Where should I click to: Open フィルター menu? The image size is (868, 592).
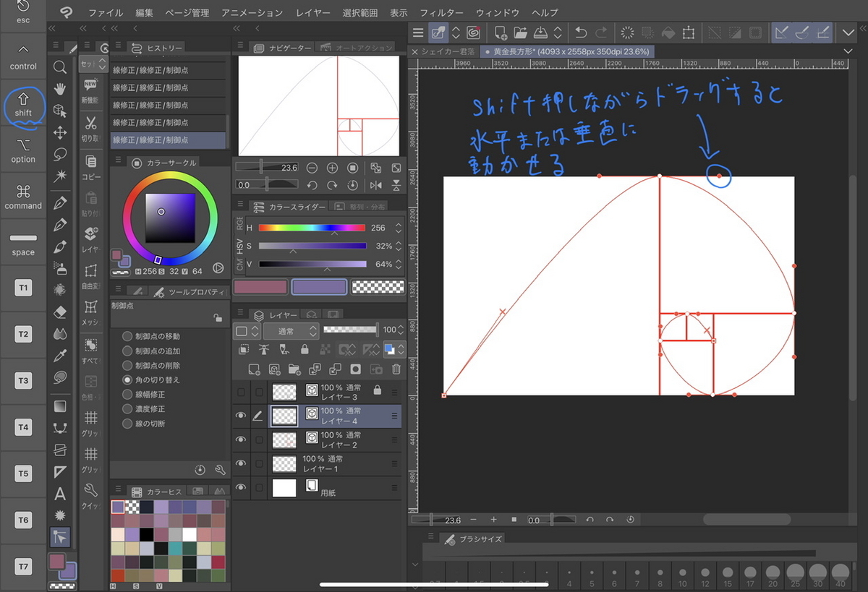point(441,13)
